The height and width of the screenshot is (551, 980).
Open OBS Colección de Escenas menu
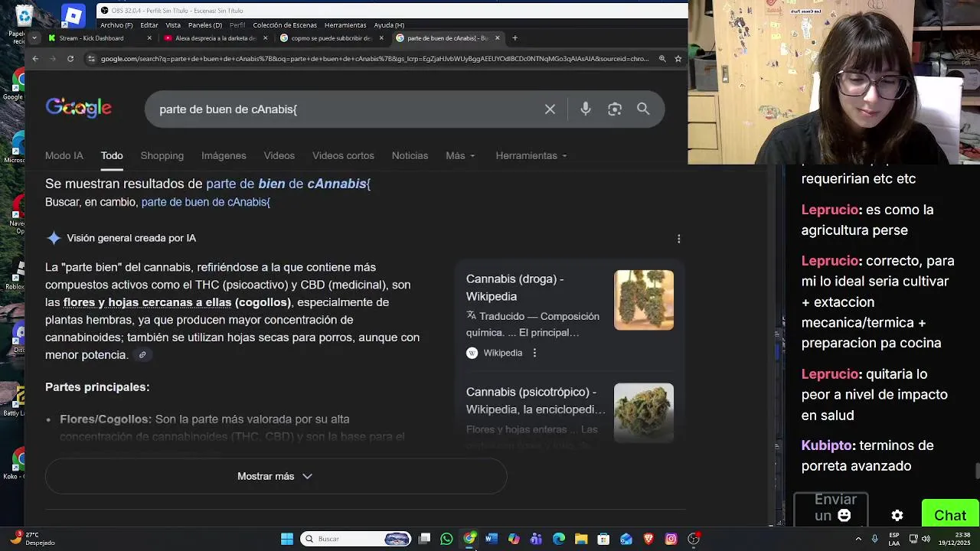[x=285, y=25]
